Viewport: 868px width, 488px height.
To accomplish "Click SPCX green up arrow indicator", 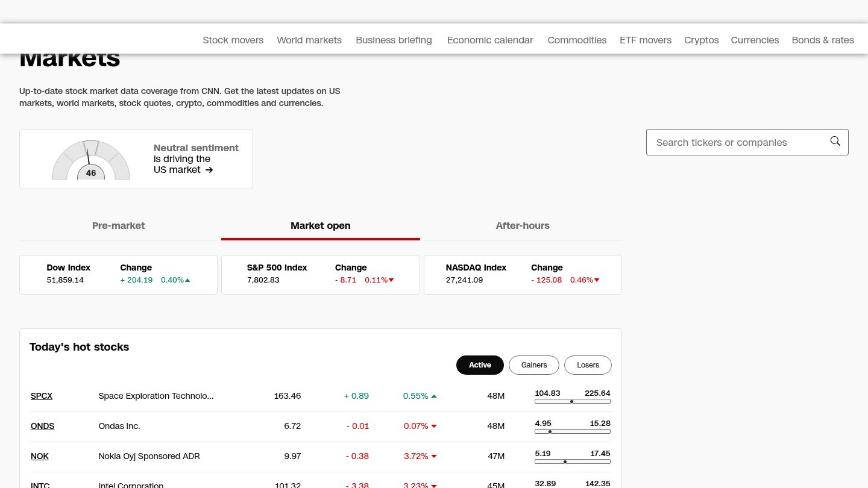I will click(434, 396).
